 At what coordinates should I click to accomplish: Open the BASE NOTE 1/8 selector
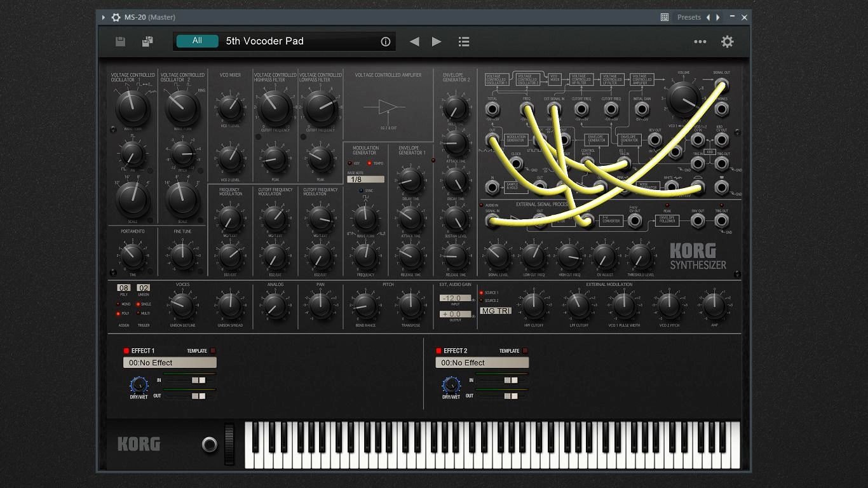pyautogui.click(x=365, y=180)
